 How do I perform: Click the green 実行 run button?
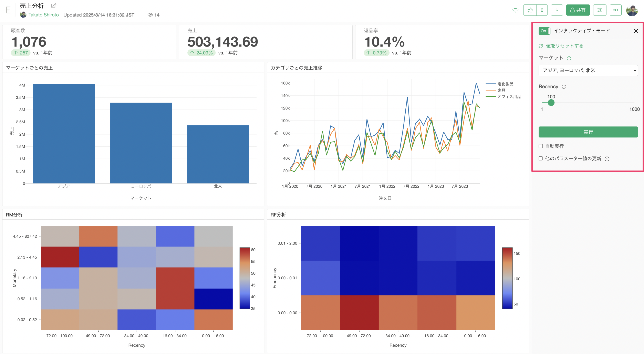[588, 132]
